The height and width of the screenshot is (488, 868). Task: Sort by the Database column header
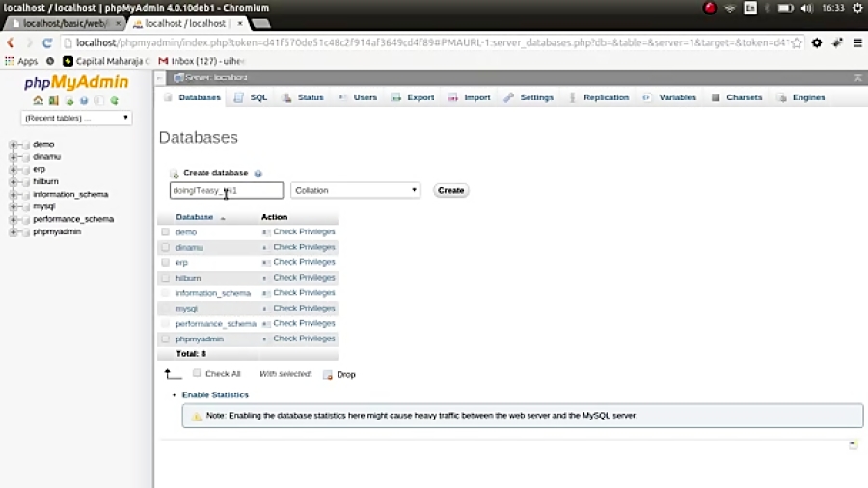click(194, 217)
